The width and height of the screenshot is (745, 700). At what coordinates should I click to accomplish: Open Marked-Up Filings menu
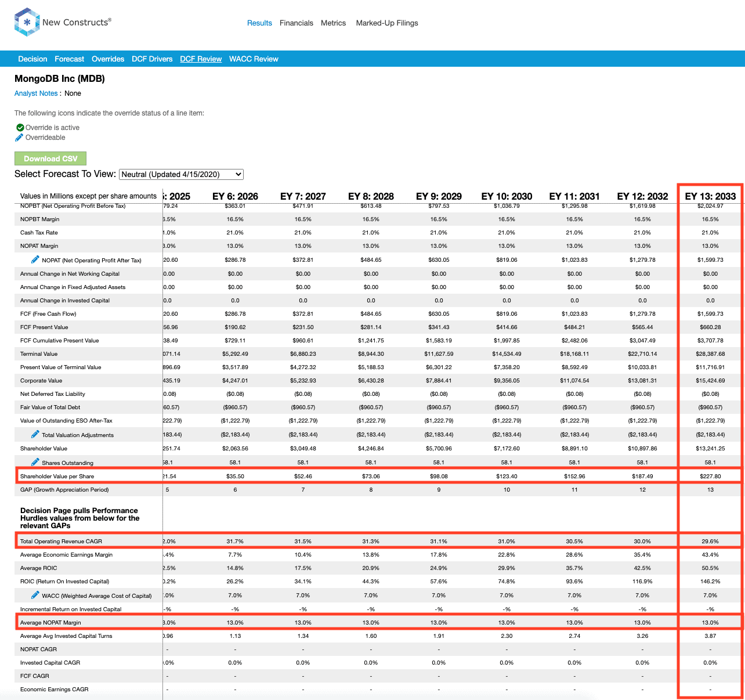point(387,23)
